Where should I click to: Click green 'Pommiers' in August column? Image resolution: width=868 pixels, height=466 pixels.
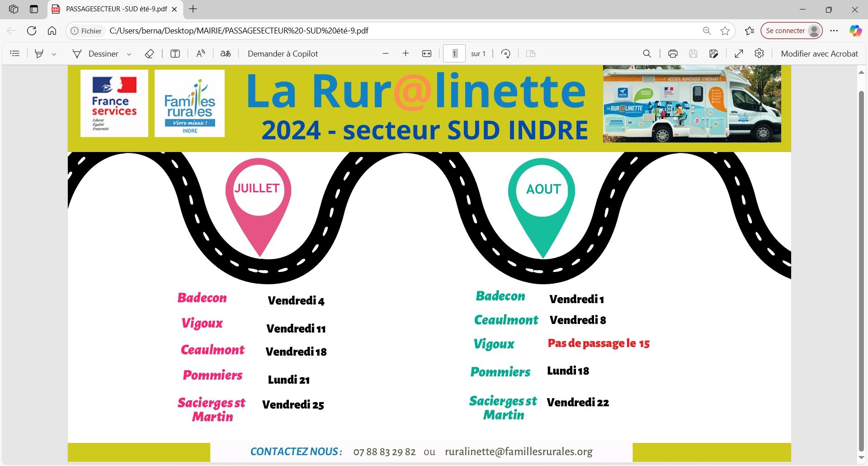pos(500,372)
